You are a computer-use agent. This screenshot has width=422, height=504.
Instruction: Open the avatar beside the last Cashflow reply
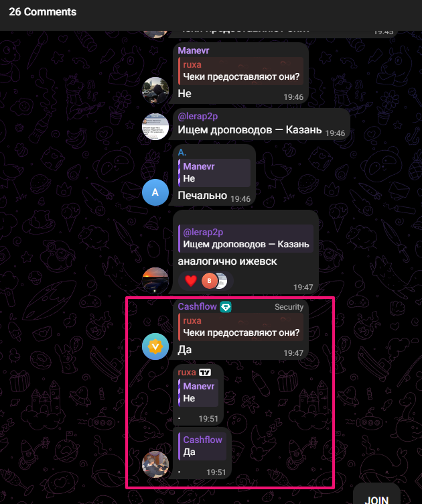tap(155, 464)
